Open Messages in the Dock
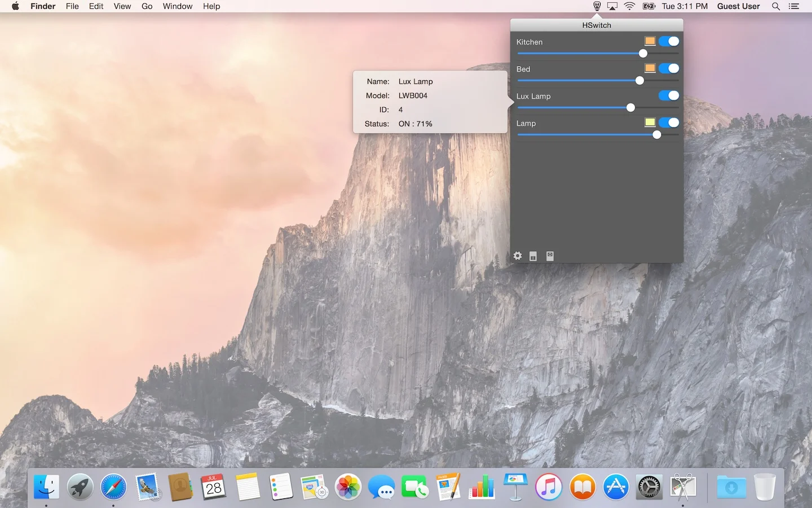 click(x=382, y=487)
